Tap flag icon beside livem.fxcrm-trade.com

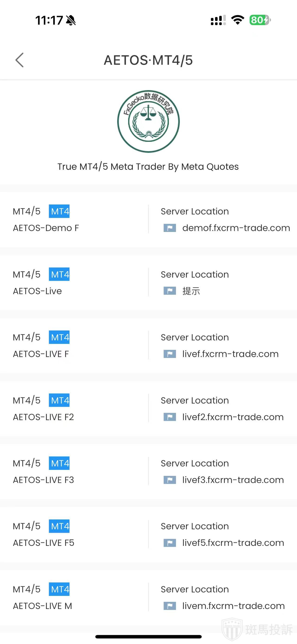pos(170,606)
